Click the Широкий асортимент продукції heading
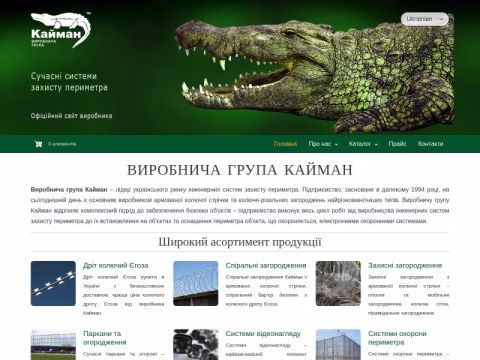The width and height of the screenshot is (480, 360). 240,242
